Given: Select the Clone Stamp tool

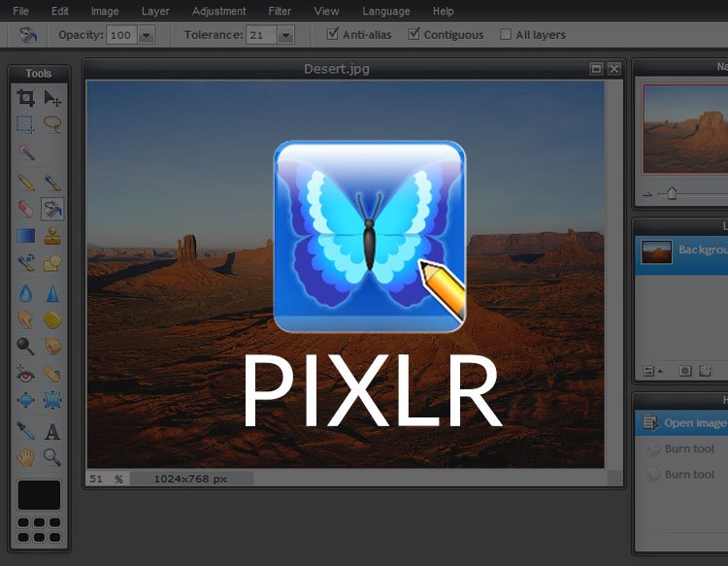Looking at the screenshot, I should point(52,236).
